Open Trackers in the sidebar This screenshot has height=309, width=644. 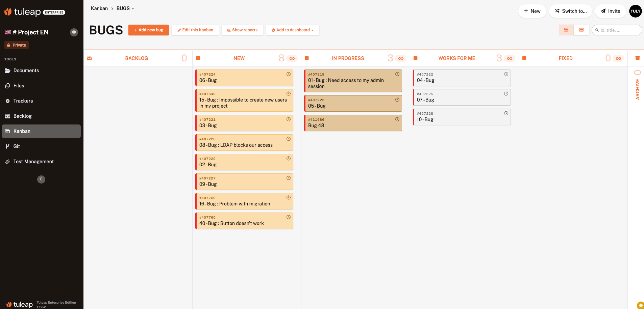(23, 101)
